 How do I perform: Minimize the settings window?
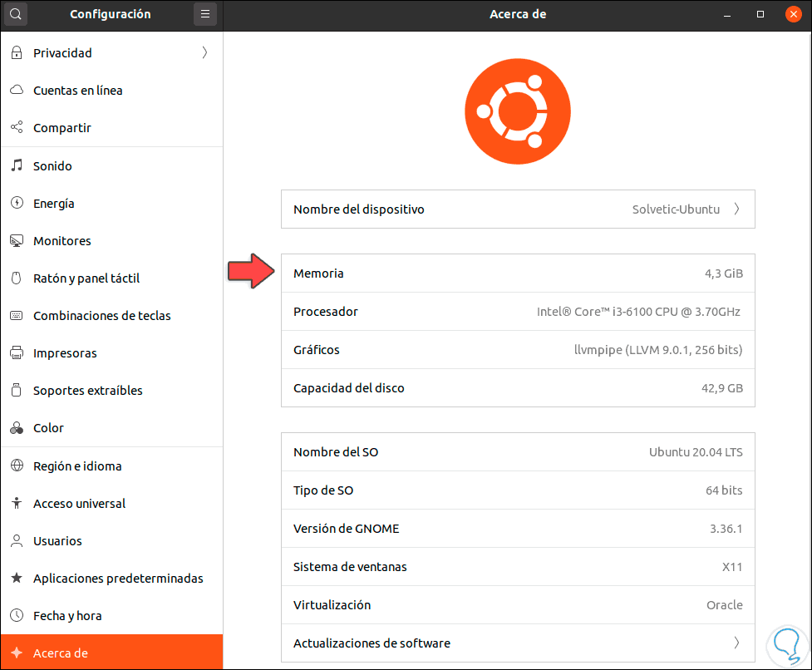click(727, 14)
